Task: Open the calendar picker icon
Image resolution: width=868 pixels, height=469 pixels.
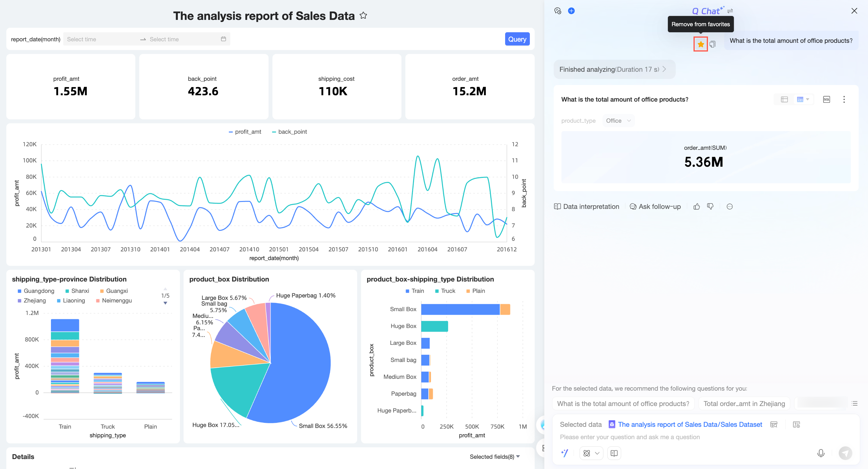Action: [223, 39]
